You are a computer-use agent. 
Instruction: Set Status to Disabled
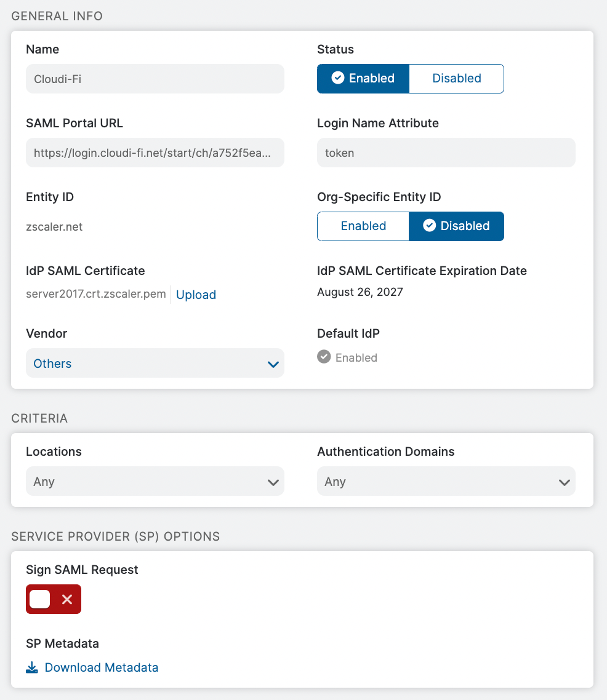click(x=456, y=79)
